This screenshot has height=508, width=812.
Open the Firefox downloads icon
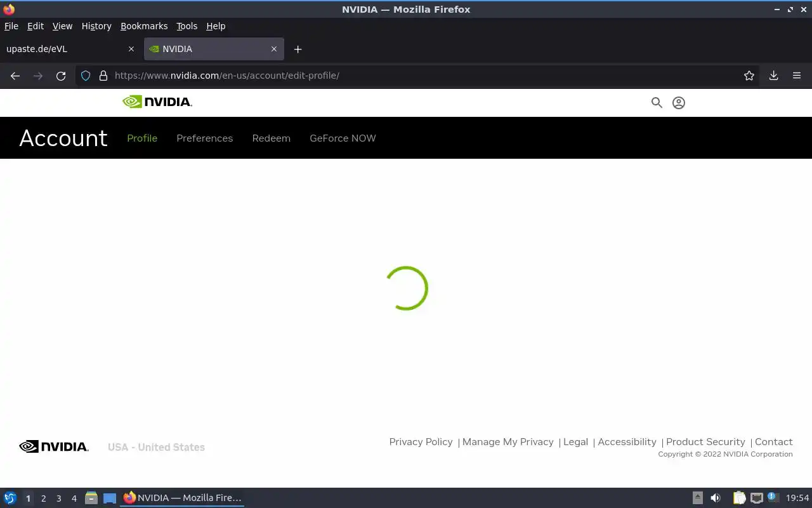(x=774, y=76)
